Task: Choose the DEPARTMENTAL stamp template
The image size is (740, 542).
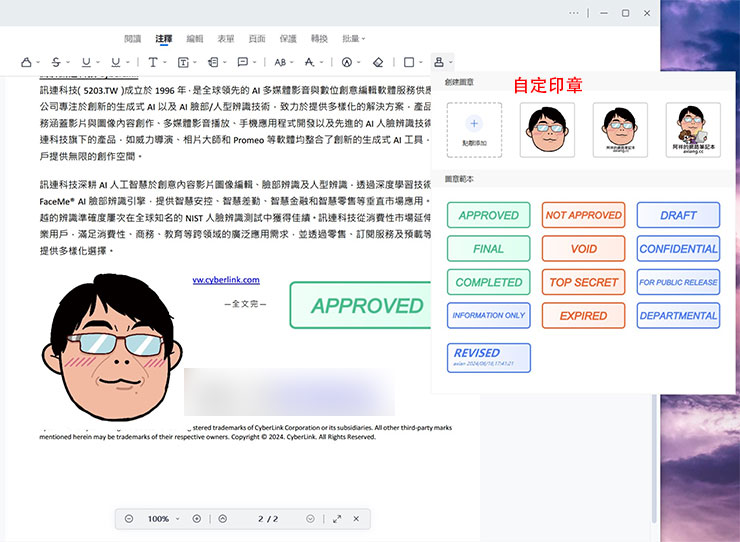Action: 678,315
